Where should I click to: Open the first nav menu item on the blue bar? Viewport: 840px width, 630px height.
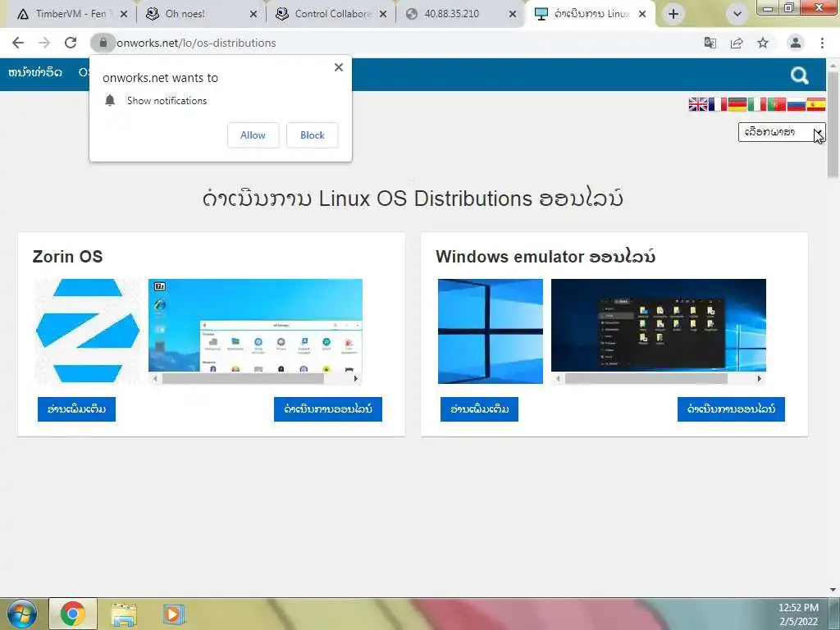pos(34,72)
